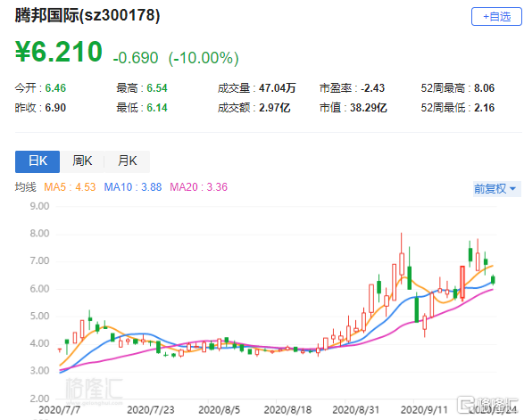Click the 市盈率 value -2.43
Screen dimensions: 524x420
click(x=372, y=88)
